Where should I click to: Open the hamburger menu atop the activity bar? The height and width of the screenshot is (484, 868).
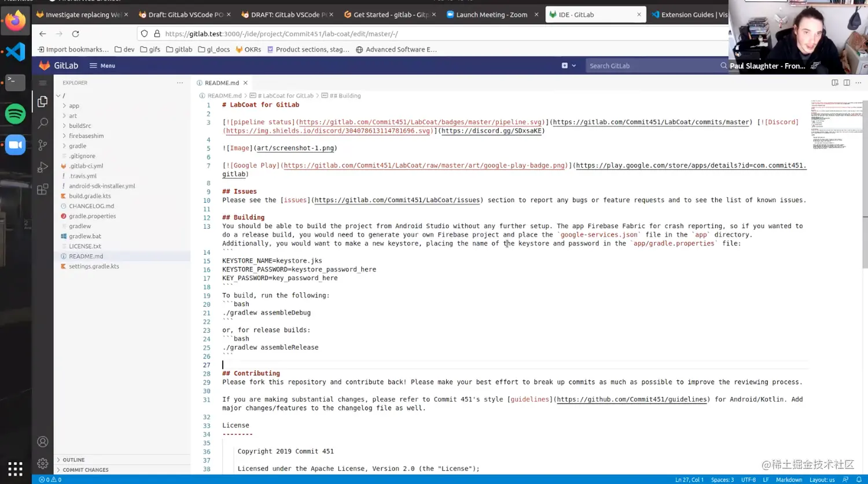coord(42,83)
